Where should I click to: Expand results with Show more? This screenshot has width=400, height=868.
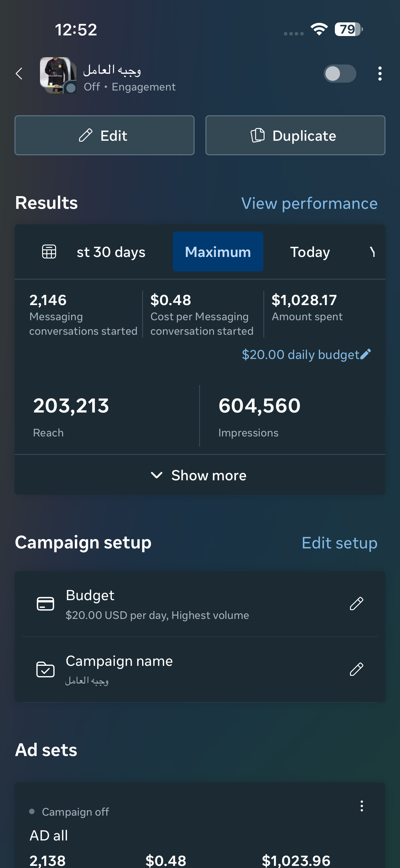(x=200, y=475)
